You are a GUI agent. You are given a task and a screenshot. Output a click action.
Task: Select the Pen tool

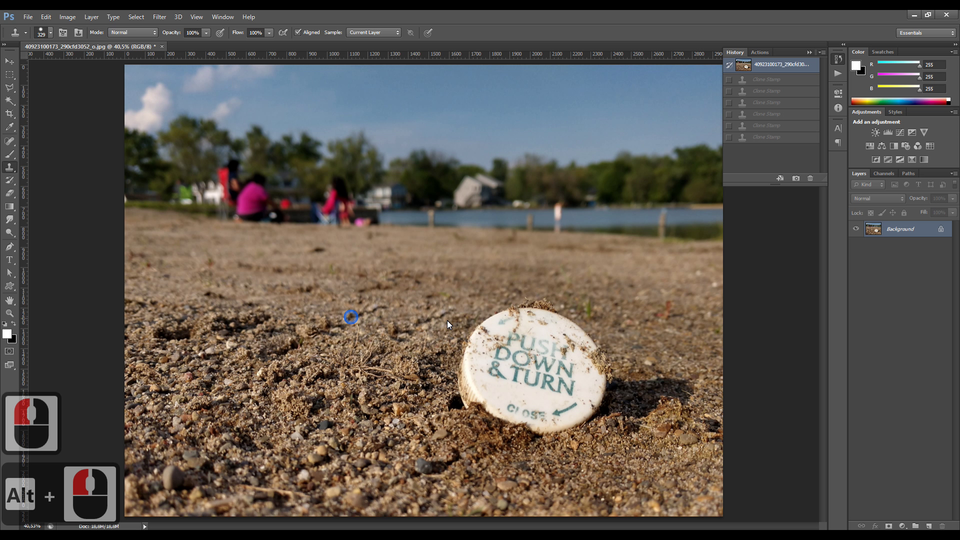pos(9,247)
